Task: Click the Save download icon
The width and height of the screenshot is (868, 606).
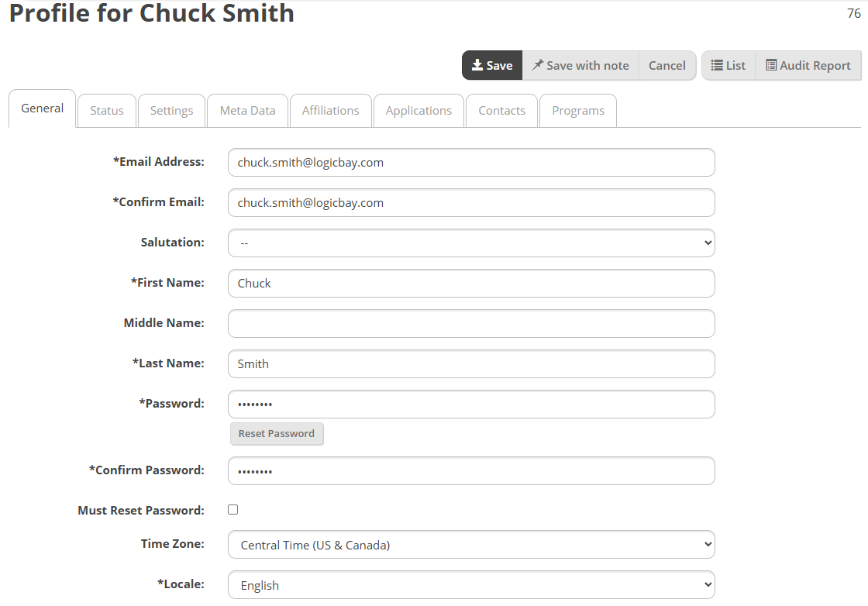Action: click(477, 65)
